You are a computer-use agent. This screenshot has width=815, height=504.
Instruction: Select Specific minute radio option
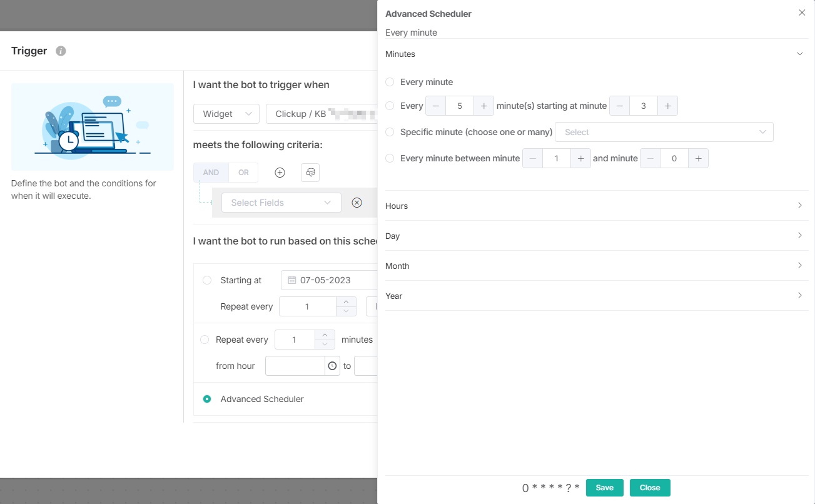click(x=390, y=132)
